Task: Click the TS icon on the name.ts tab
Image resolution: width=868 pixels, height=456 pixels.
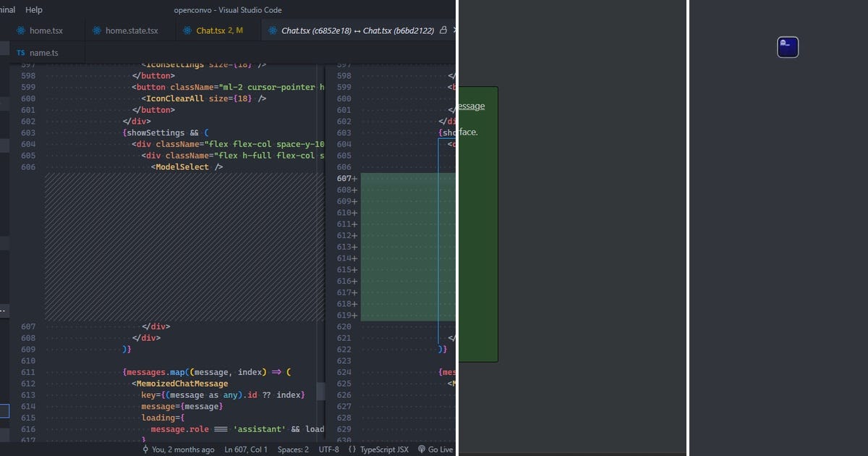Action: (x=21, y=51)
